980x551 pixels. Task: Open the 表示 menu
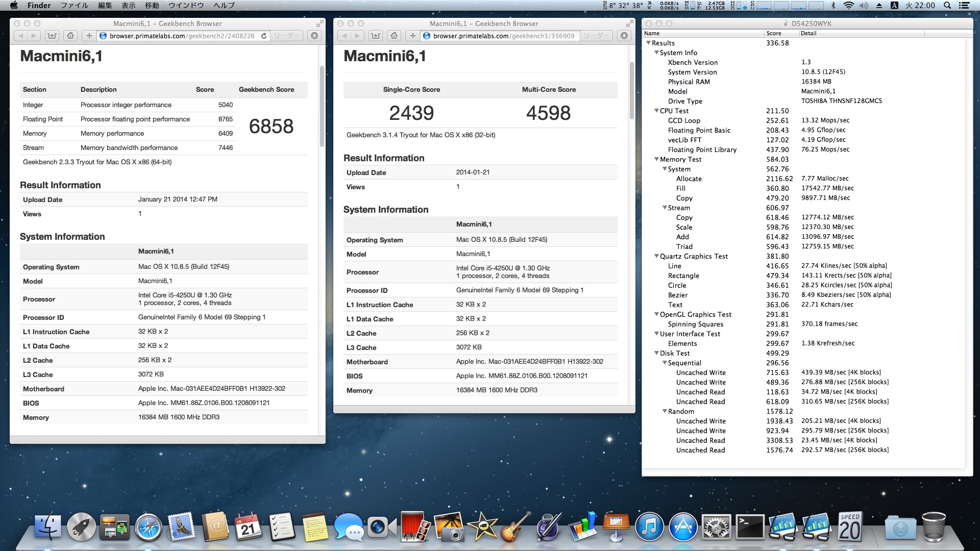click(128, 6)
